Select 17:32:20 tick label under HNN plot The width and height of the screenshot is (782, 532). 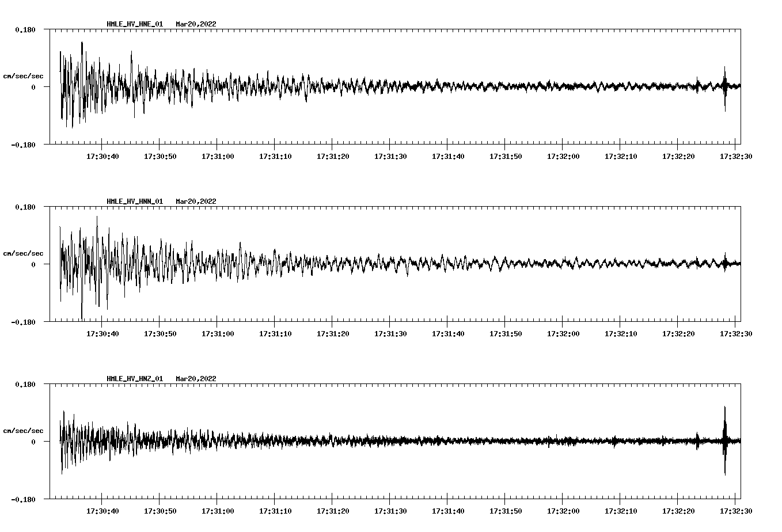click(x=678, y=333)
